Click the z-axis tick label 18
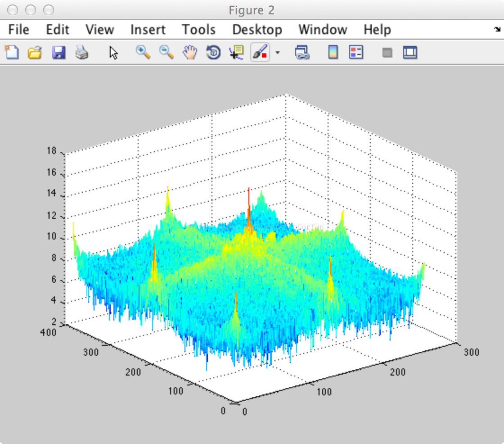 tap(51, 150)
